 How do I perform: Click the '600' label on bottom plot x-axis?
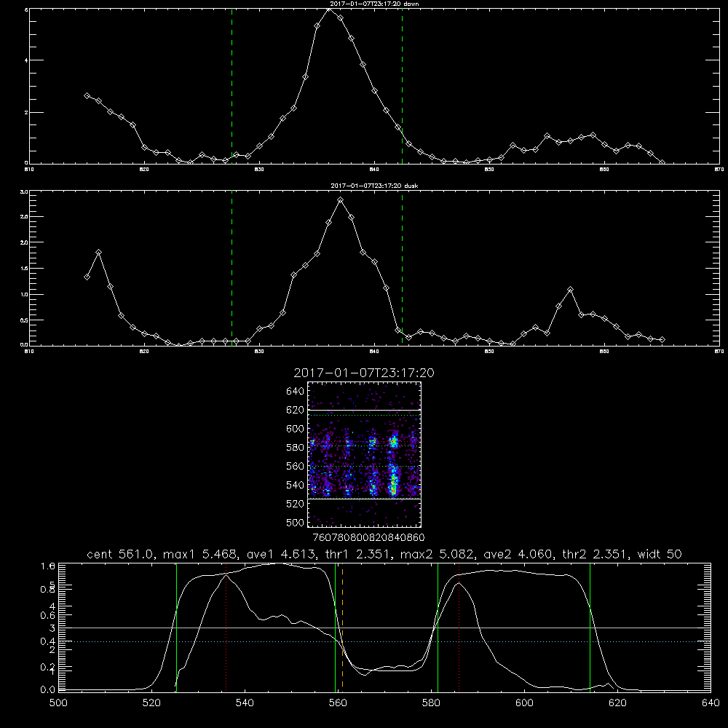[x=524, y=703]
